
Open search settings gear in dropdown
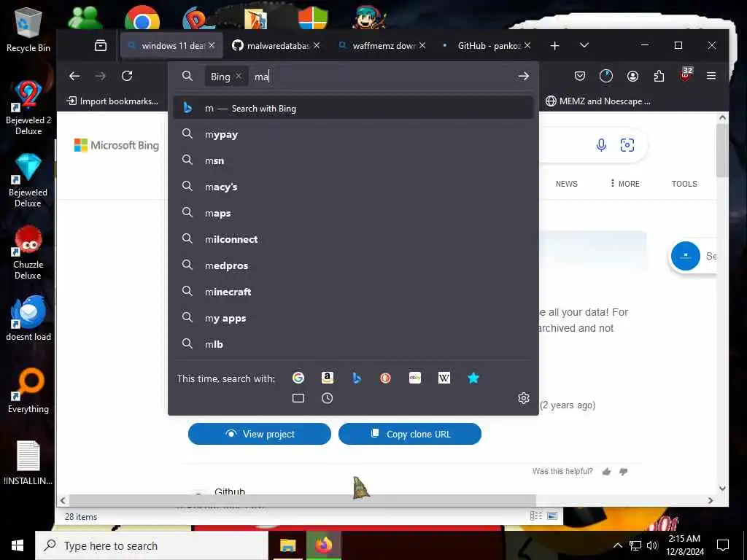pos(524,398)
